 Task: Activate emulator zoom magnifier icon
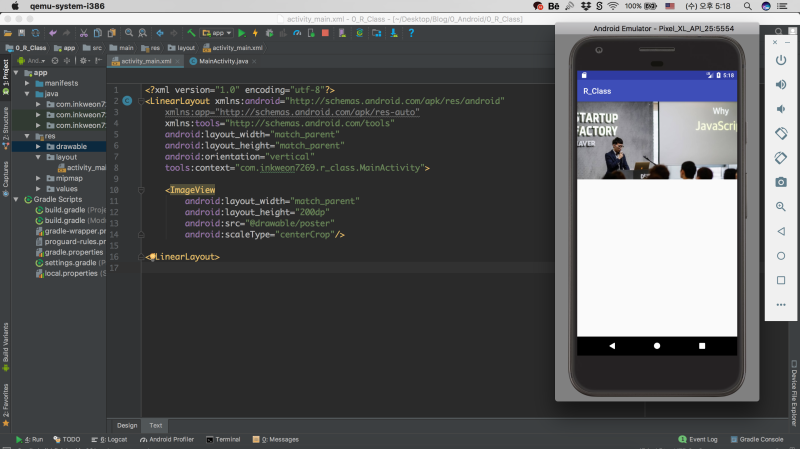click(781, 207)
